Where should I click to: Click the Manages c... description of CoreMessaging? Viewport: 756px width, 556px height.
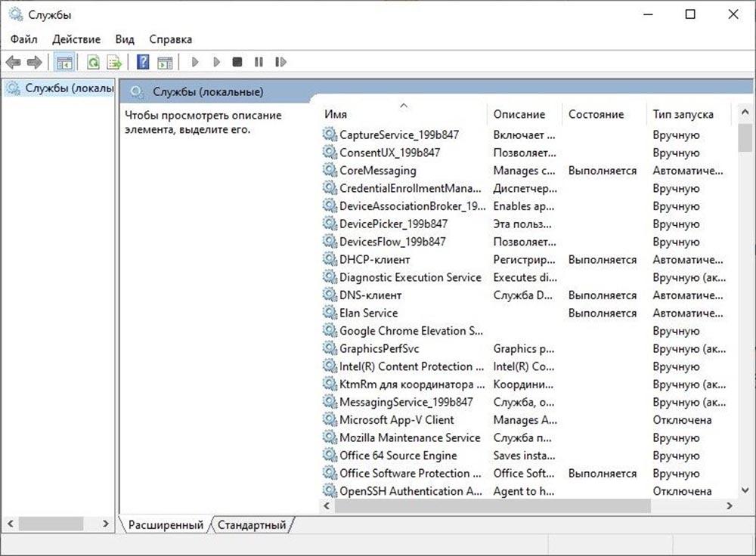point(524,171)
